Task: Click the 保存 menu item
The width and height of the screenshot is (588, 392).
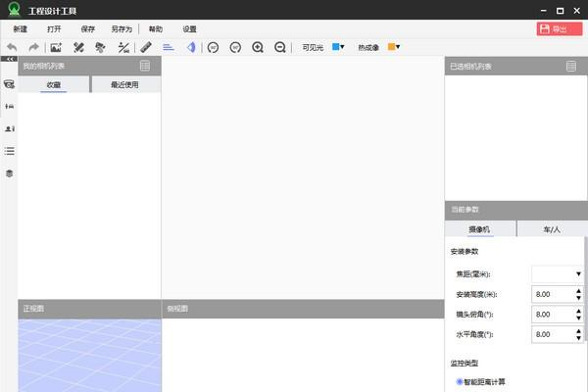Action: pyautogui.click(x=88, y=29)
